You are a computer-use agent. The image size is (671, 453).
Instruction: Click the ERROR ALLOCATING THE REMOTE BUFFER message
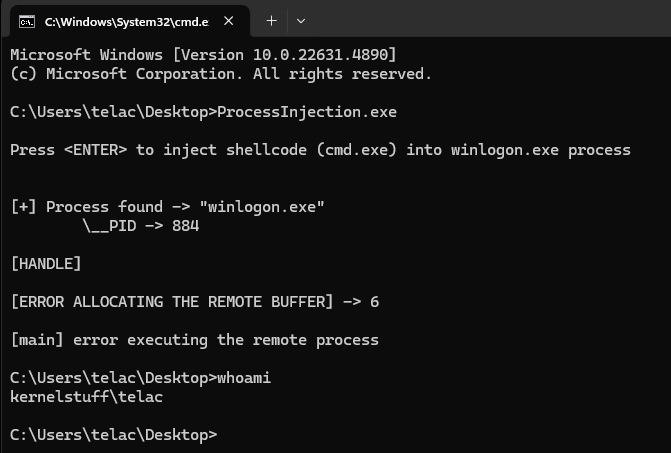pyautogui.click(x=172, y=302)
